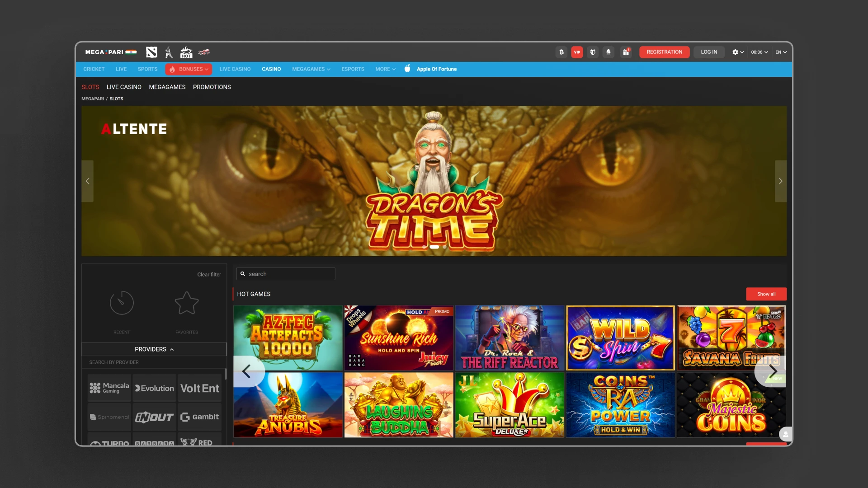Image resolution: width=868 pixels, height=488 pixels.
Task: Open the red VIP badge icon
Action: (x=577, y=52)
